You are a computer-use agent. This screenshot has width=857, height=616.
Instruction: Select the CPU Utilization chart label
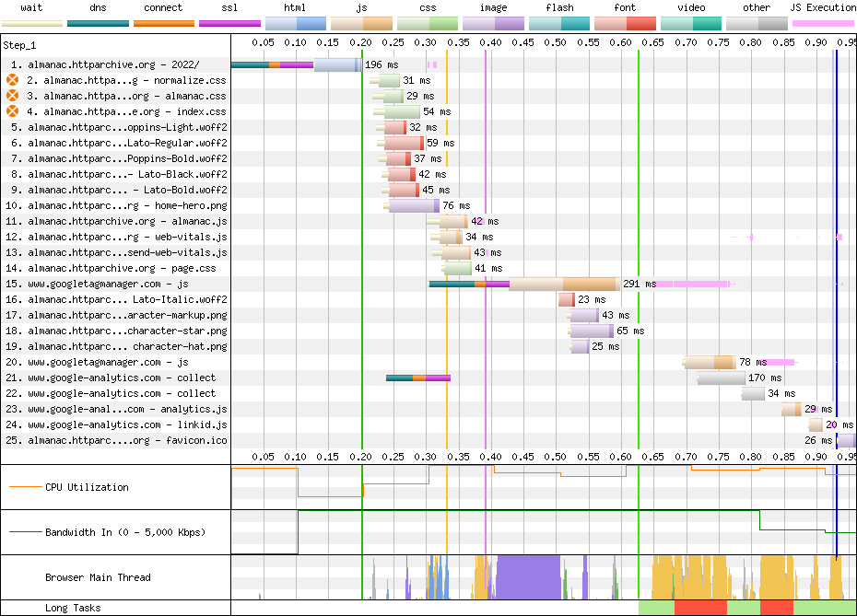click(87, 487)
